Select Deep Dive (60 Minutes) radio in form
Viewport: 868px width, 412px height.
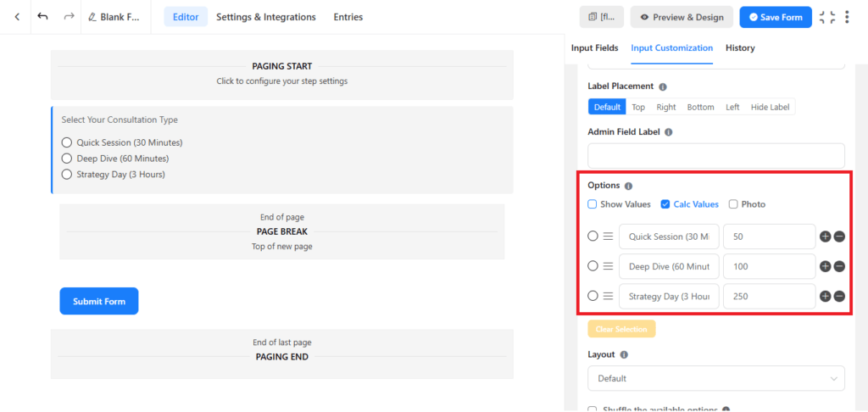[x=67, y=159]
